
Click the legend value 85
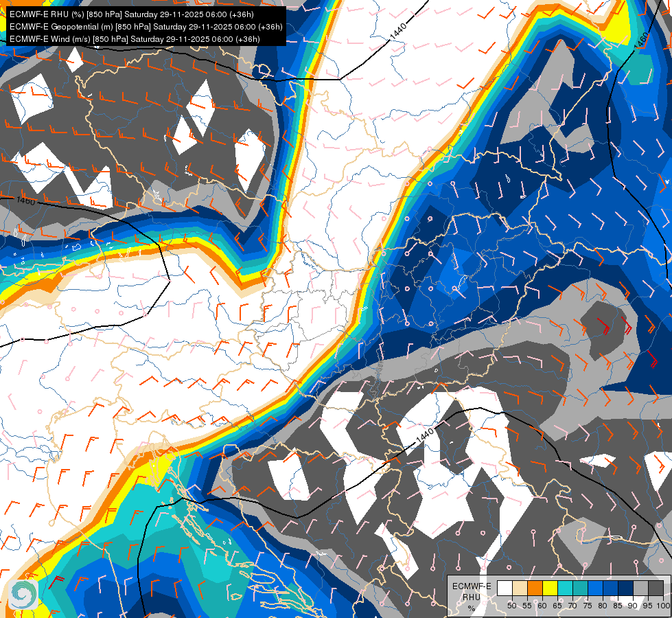click(x=618, y=606)
